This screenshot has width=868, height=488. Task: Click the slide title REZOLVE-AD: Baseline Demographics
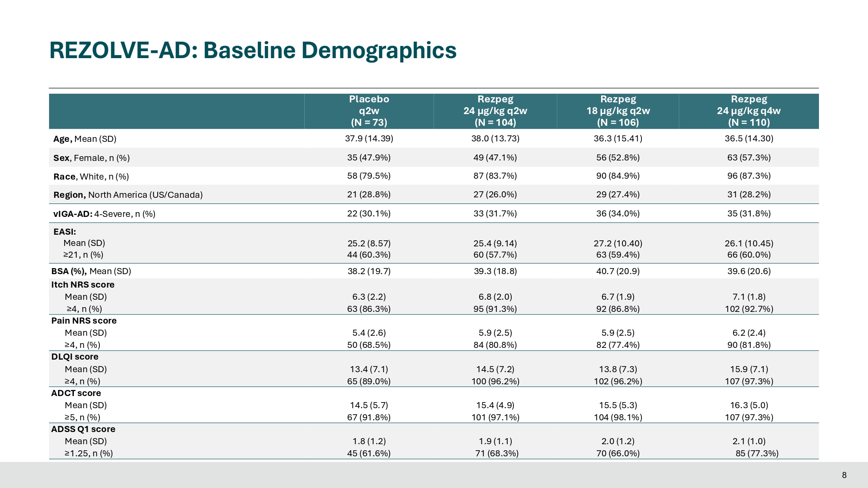(253, 50)
